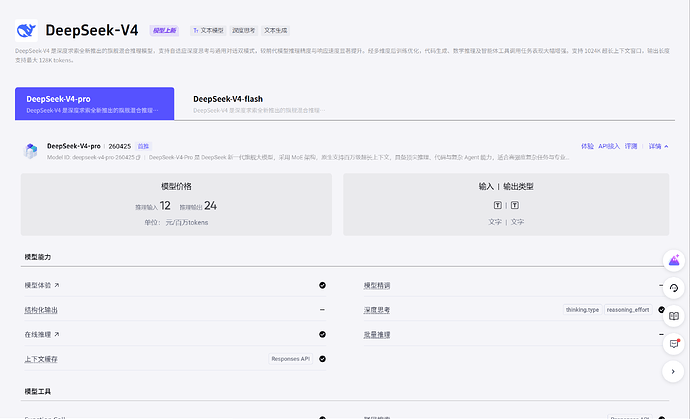Click the 输入 | 输出类型 heading
Viewport: 690px width, 419px height.
(506, 186)
